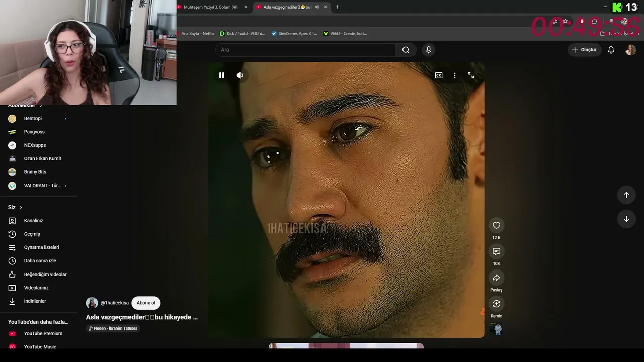Close the Muhteşem Yüzyıl 3. Bölüm tab

tap(246, 7)
